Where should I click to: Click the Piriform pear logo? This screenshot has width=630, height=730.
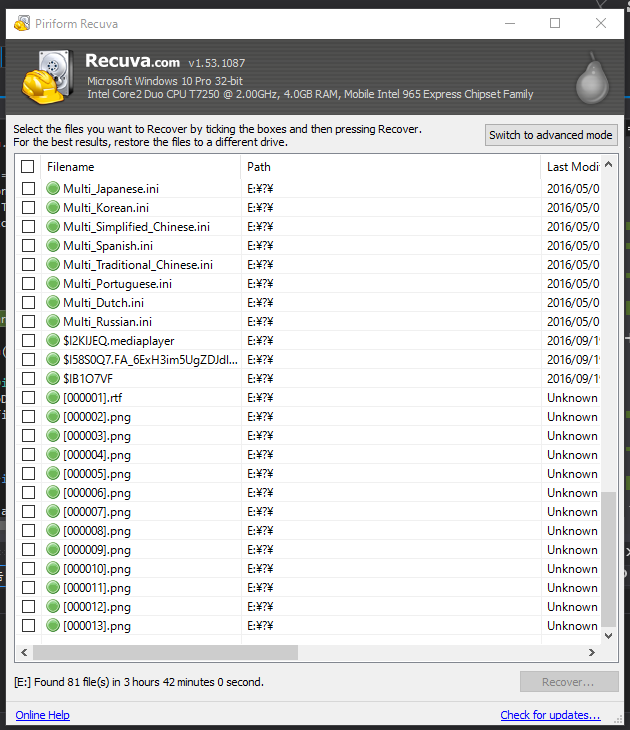pos(592,78)
